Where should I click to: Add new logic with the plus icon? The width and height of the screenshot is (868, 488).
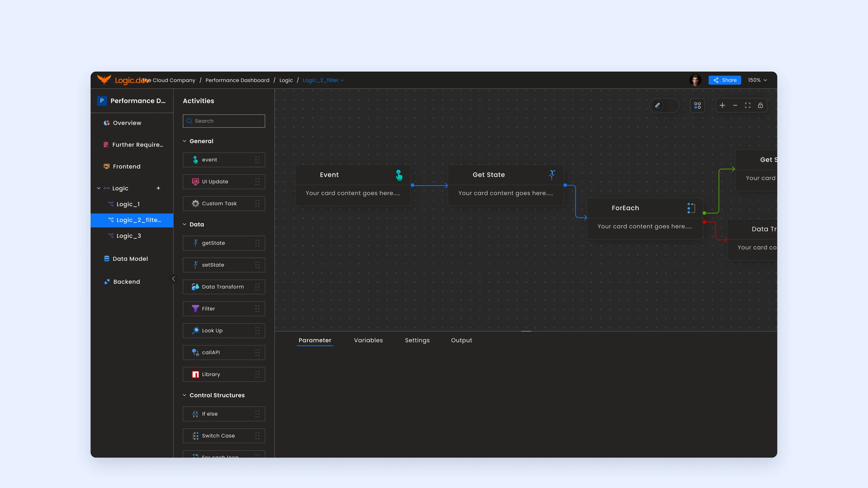click(x=158, y=188)
